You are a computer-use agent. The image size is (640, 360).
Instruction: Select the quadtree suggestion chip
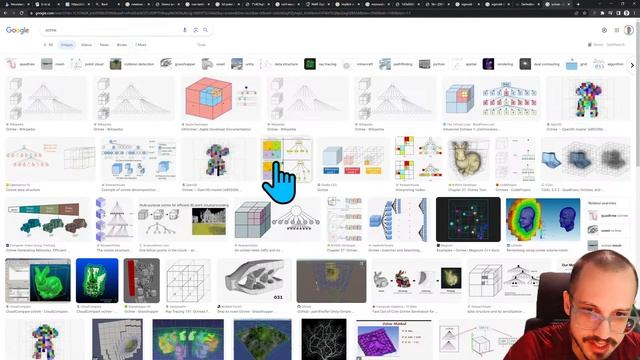[21, 64]
